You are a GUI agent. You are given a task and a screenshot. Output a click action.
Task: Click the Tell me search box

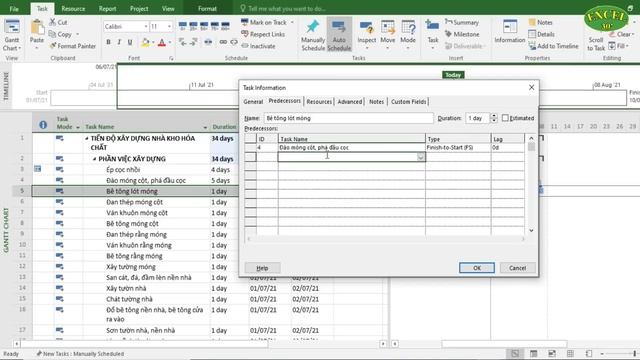point(286,9)
